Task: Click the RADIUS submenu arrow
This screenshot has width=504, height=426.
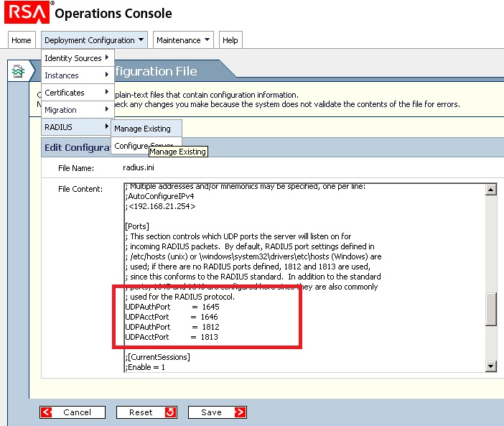Action: click(107, 126)
